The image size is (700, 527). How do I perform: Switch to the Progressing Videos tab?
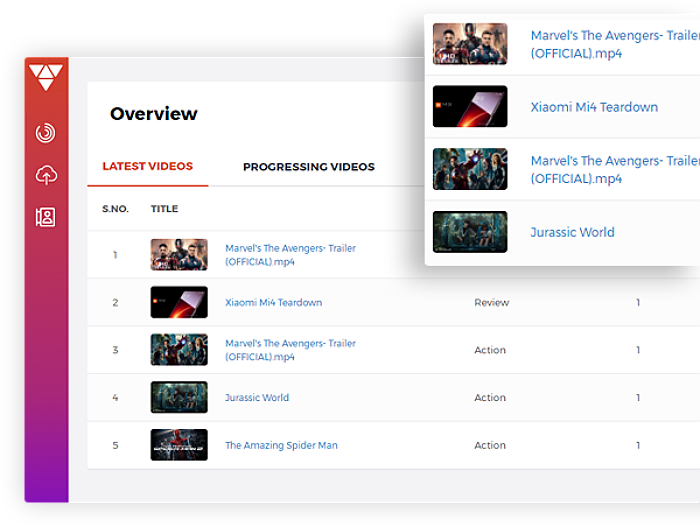tap(309, 167)
